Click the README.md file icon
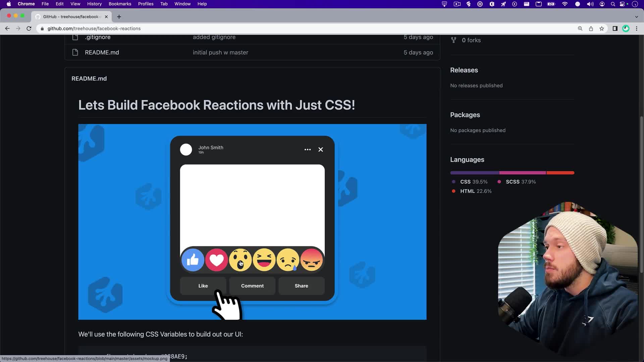The width and height of the screenshot is (644, 362). pyautogui.click(x=75, y=52)
